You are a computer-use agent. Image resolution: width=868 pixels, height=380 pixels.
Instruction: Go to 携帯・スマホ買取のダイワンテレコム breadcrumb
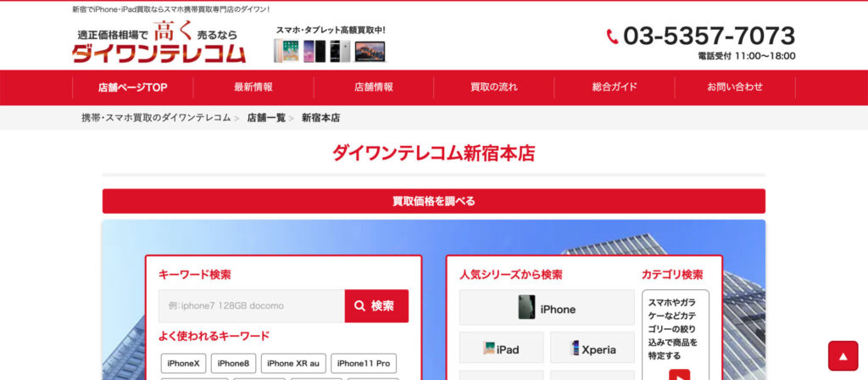pyautogui.click(x=156, y=117)
